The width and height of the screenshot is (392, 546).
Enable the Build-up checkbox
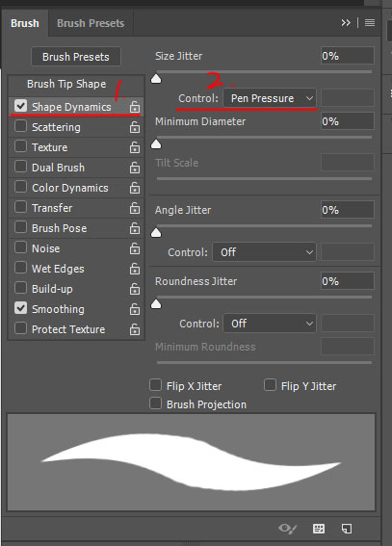(20, 288)
